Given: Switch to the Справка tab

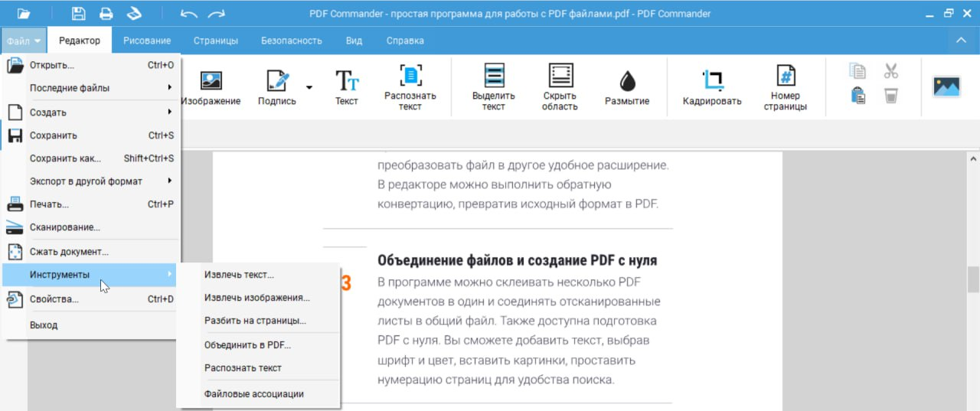Looking at the screenshot, I should [x=405, y=41].
